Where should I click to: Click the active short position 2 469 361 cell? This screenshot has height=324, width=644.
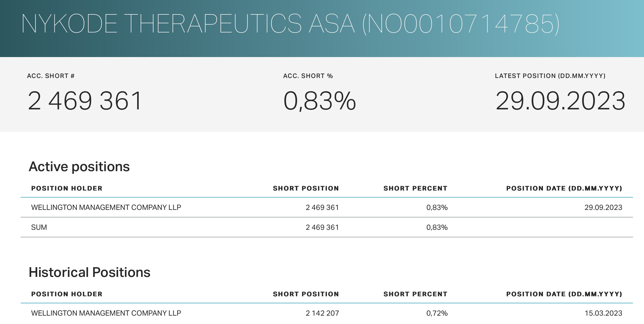click(322, 207)
